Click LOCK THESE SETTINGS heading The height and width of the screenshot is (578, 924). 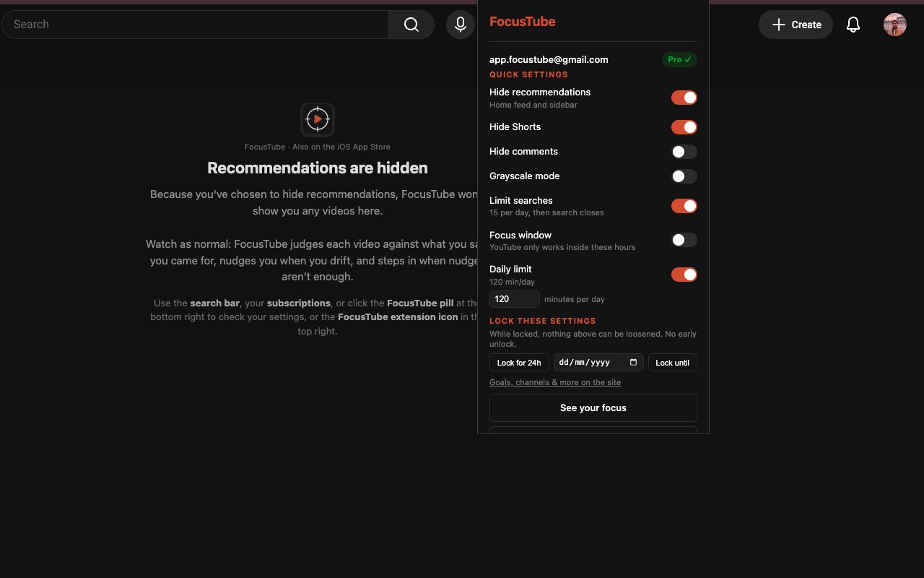tap(543, 321)
